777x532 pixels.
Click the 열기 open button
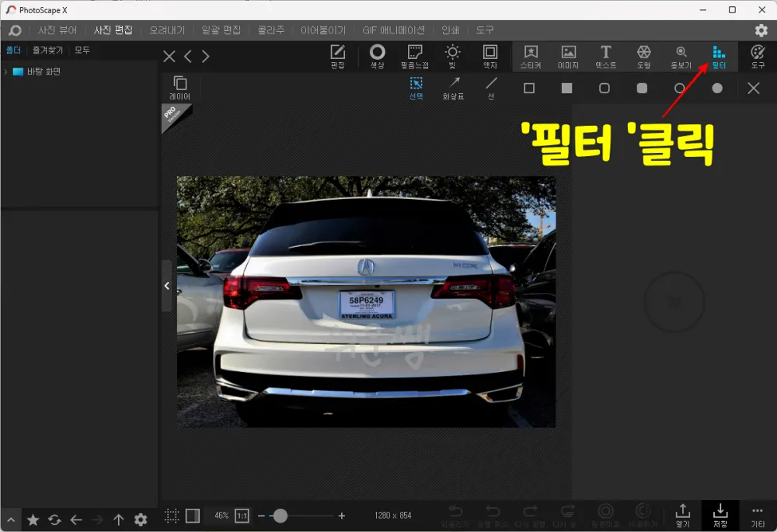[683, 515]
